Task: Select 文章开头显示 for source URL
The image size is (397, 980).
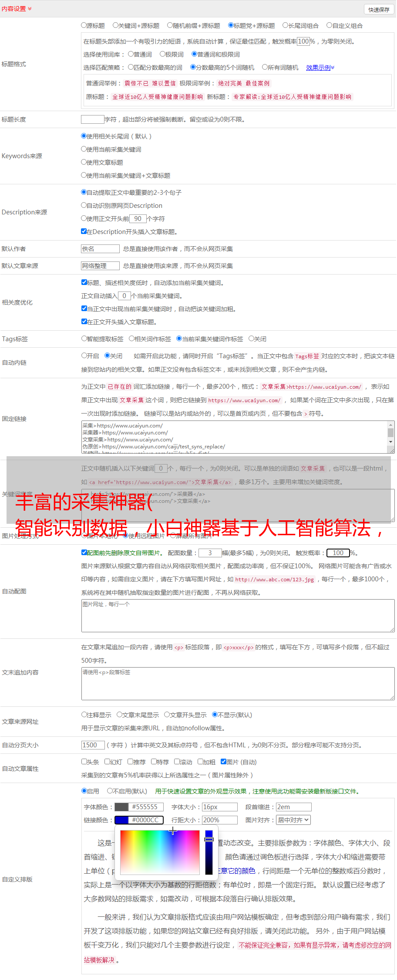Action: click(167, 715)
